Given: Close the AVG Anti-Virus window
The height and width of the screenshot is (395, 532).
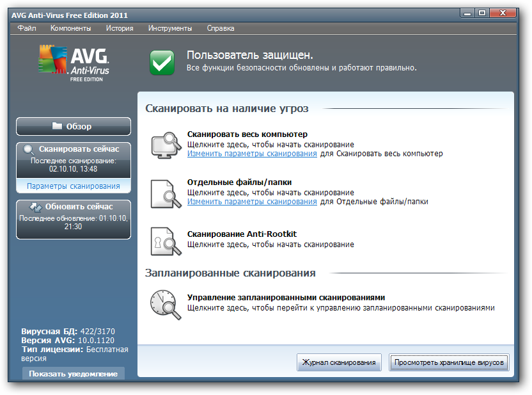Looking at the screenshot, I should click(503, 13).
